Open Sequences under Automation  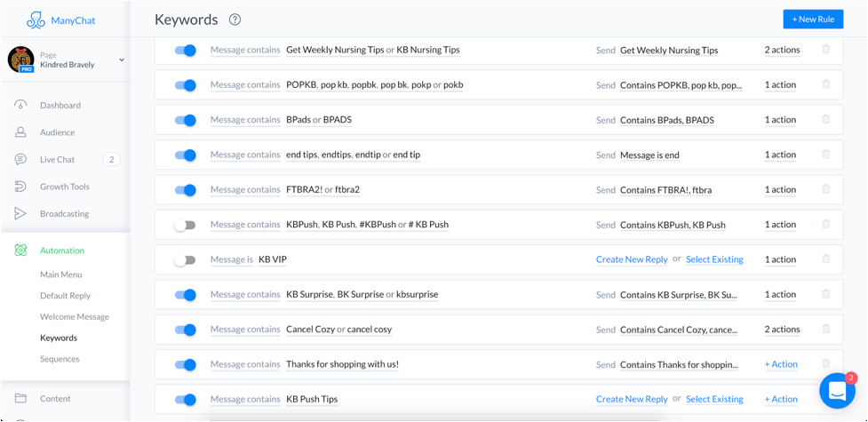click(60, 359)
